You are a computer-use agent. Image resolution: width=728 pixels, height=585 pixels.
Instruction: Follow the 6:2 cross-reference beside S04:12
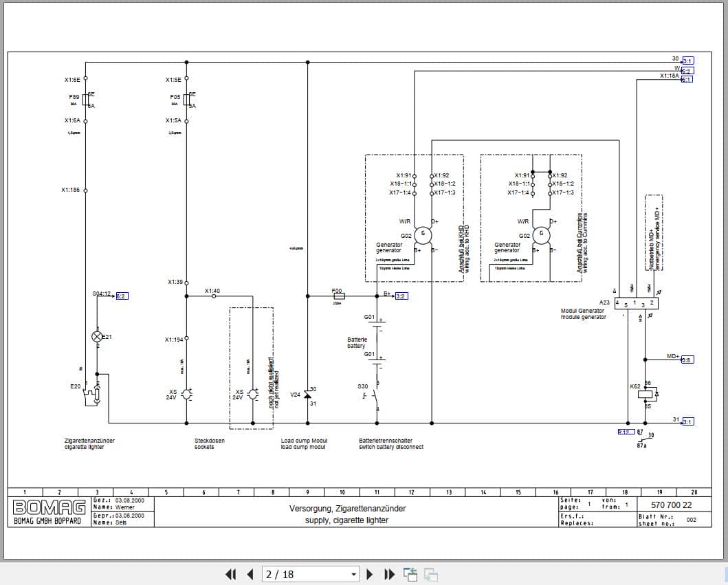[122, 296]
